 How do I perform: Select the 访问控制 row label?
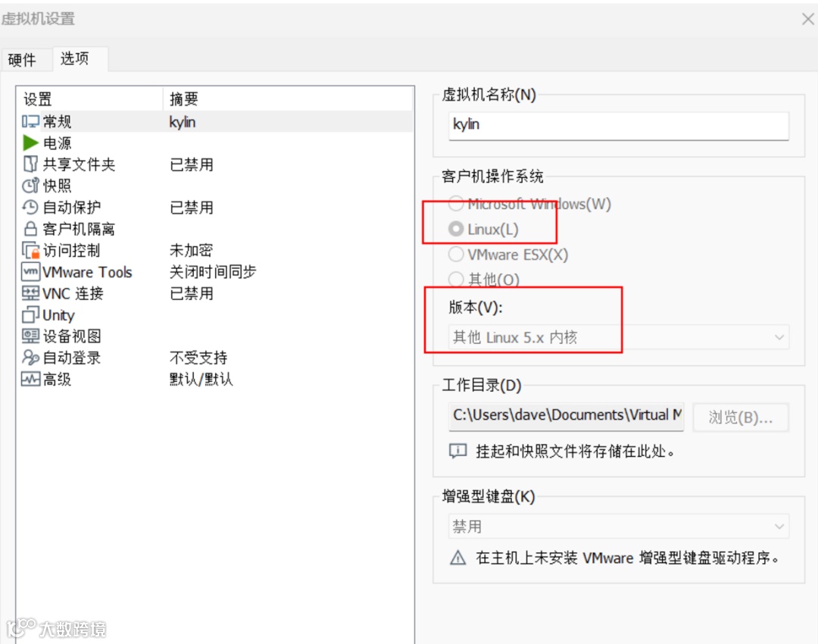[71, 251]
